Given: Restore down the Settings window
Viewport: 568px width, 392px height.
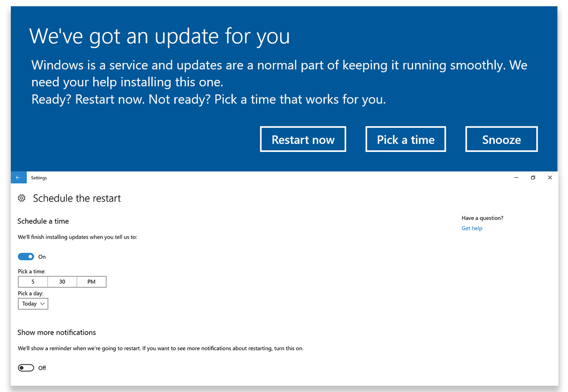Looking at the screenshot, I should 533,178.
